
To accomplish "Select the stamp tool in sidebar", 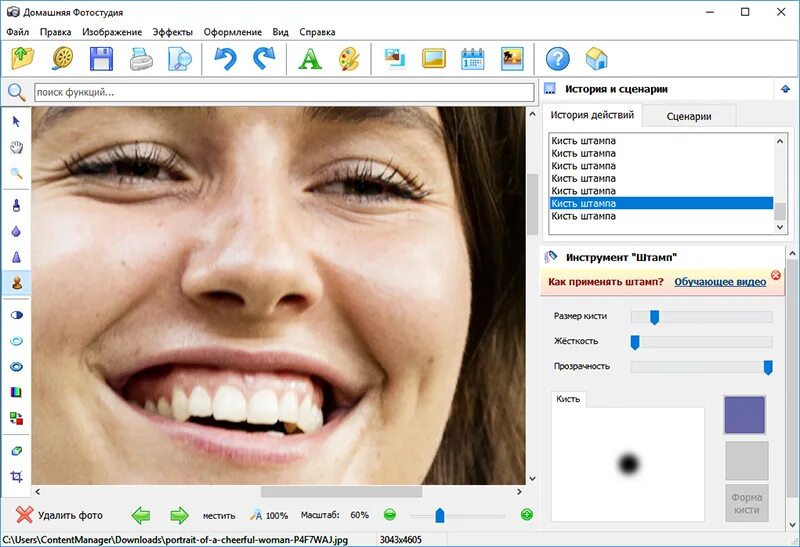I will [x=16, y=282].
